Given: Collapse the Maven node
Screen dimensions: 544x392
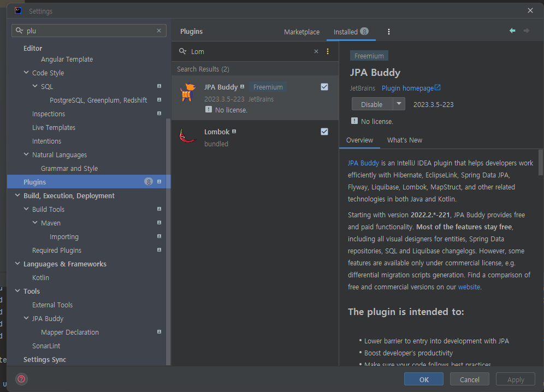Looking at the screenshot, I should click(x=35, y=223).
